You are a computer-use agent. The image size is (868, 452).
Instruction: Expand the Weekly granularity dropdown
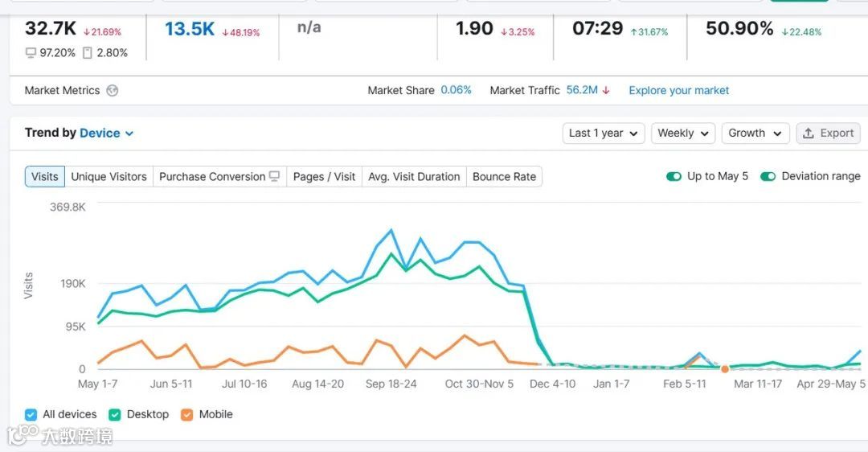click(x=682, y=134)
